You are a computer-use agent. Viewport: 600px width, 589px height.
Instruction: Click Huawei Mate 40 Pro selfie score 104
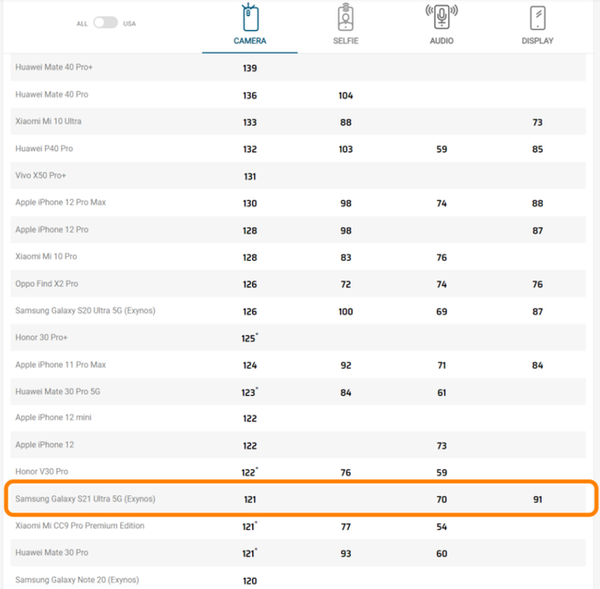pyautogui.click(x=346, y=96)
